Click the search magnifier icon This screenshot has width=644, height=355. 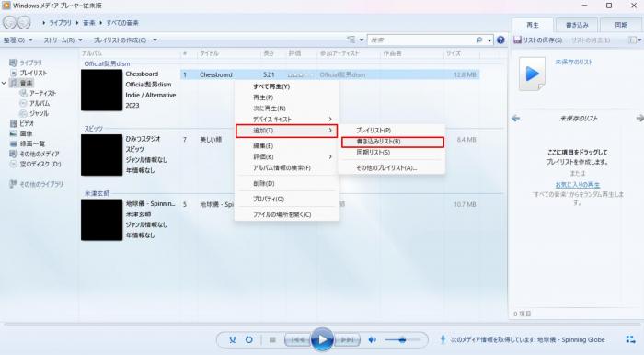pos(479,40)
